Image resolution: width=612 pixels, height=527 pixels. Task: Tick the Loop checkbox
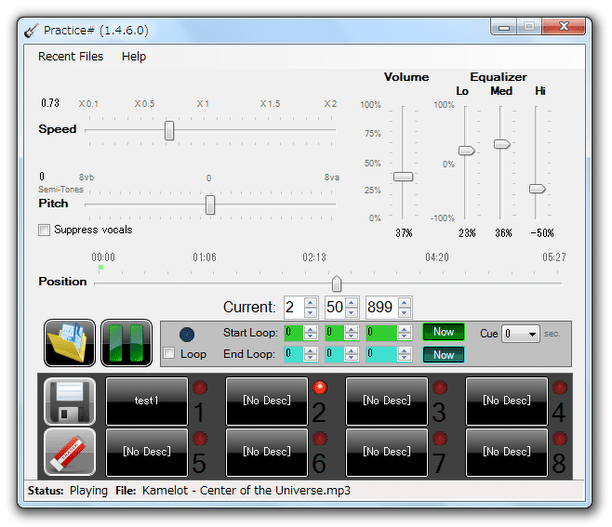169,353
